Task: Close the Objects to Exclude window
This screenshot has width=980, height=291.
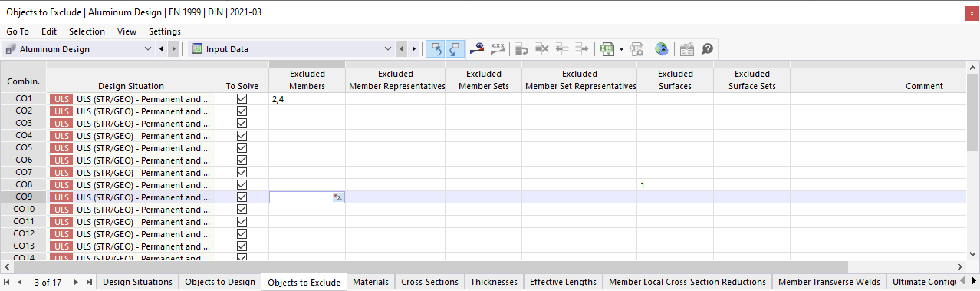Action: (971, 12)
